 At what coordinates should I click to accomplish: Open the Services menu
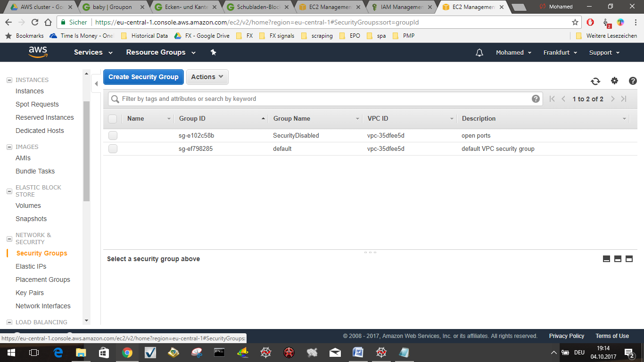pos(93,52)
